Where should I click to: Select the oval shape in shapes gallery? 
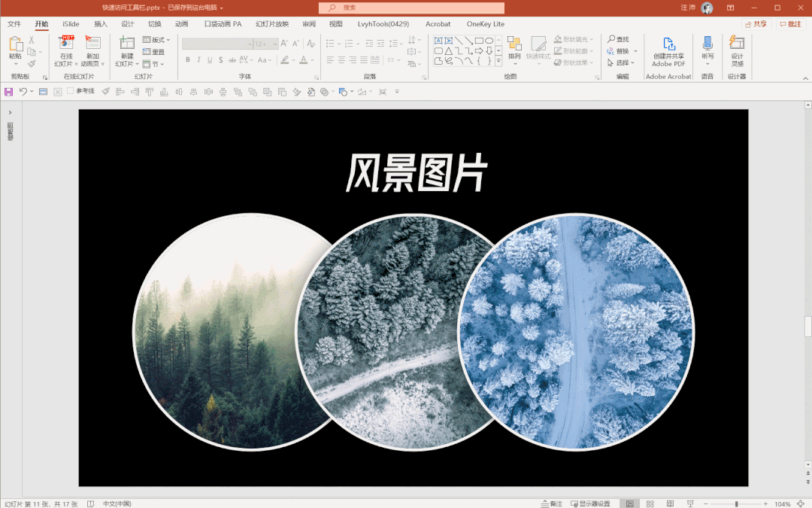(489, 41)
